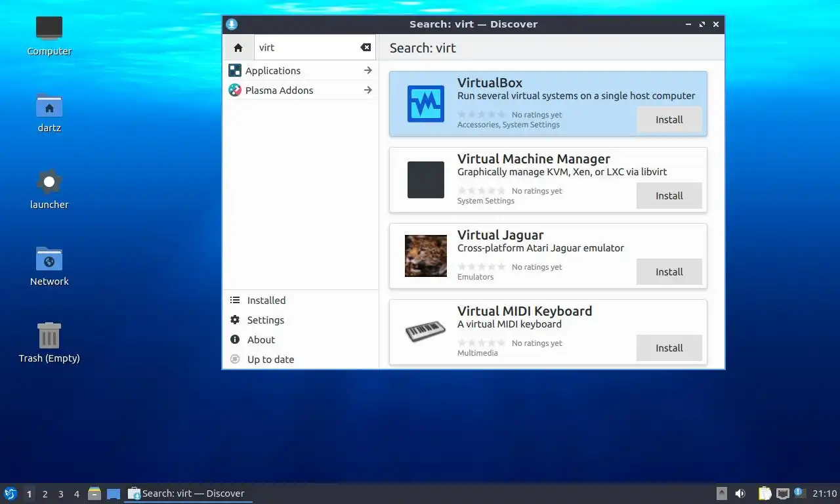Viewport: 840px width, 504px height.
Task: Expand the Plasma Addons category arrow
Action: pyautogui.click(x=367, y=90)
